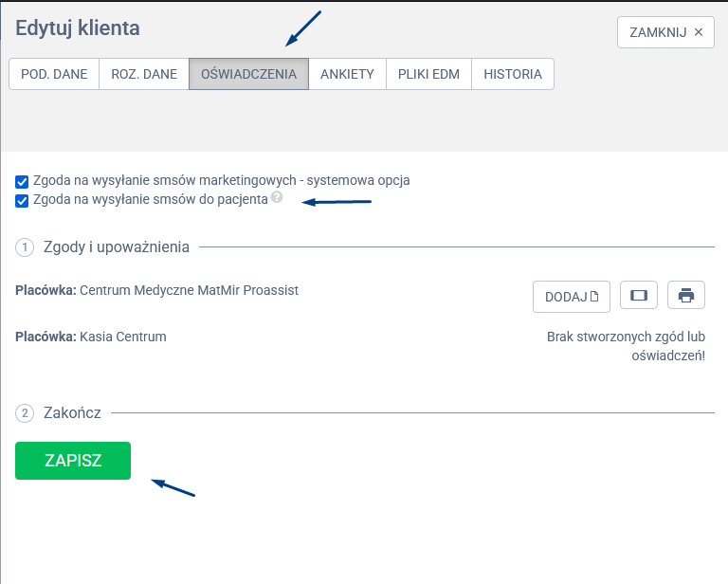Click the printer icon button
Image resolution: width=728 pixels, height=584 pixels.
tap(686, 296)
